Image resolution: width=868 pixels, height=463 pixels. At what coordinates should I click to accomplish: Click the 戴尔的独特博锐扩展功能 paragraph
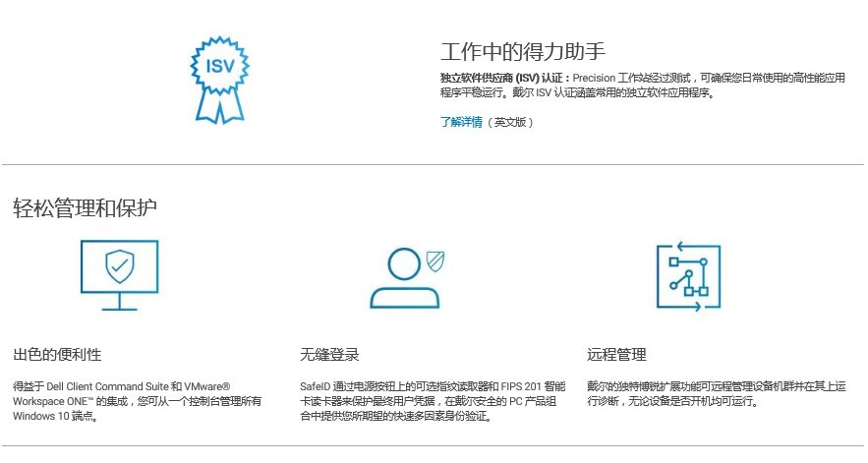point(649,387)
